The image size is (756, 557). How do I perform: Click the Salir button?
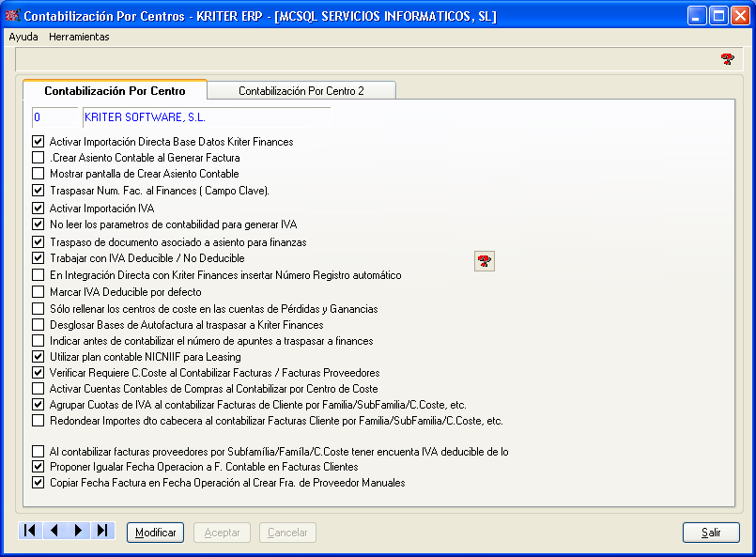711,533
